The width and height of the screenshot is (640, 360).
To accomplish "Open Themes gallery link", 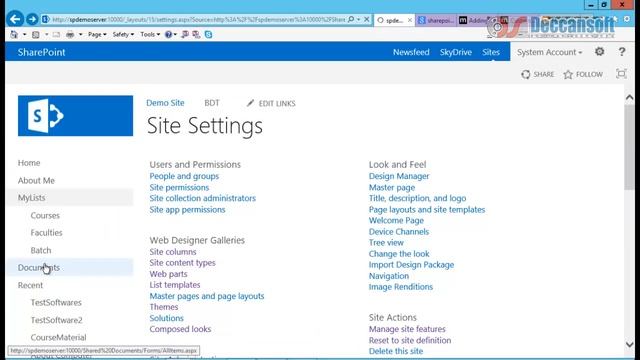I will point(164,307).
